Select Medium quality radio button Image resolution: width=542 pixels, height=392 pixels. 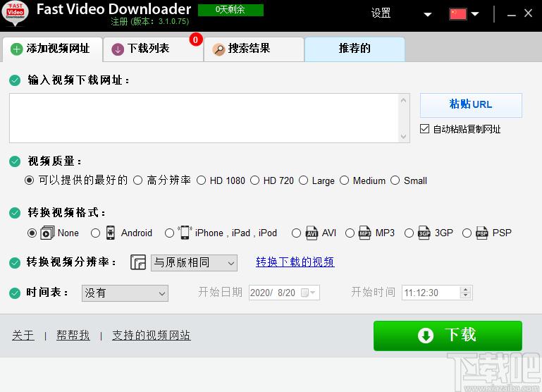pos(344,180)
